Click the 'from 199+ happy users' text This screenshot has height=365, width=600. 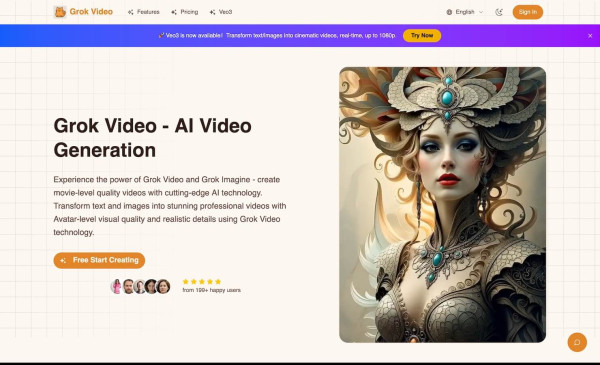click(x=212, y=290)
